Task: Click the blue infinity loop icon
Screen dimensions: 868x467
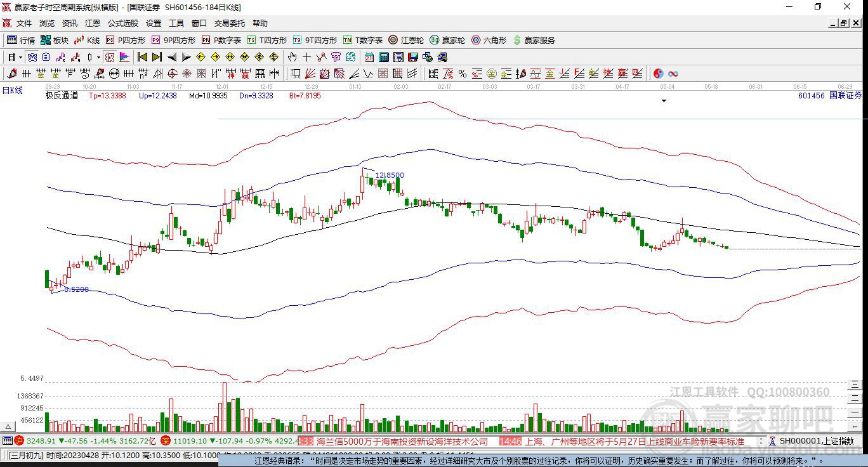Action: tap(673, 74)
